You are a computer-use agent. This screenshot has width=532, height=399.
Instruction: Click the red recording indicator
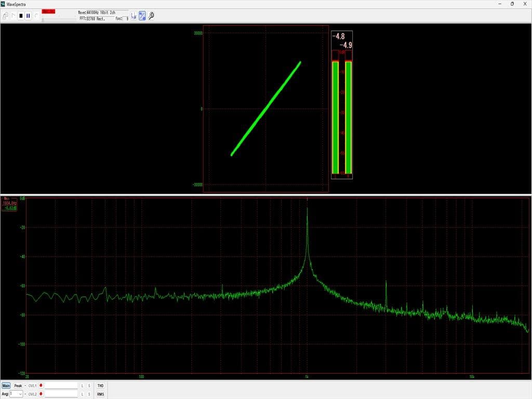(49, 11)
